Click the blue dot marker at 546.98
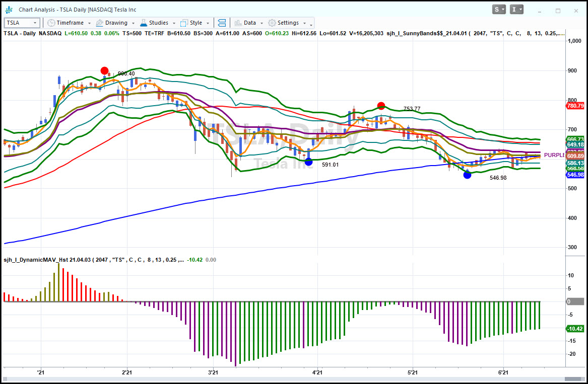 [467, 175]
